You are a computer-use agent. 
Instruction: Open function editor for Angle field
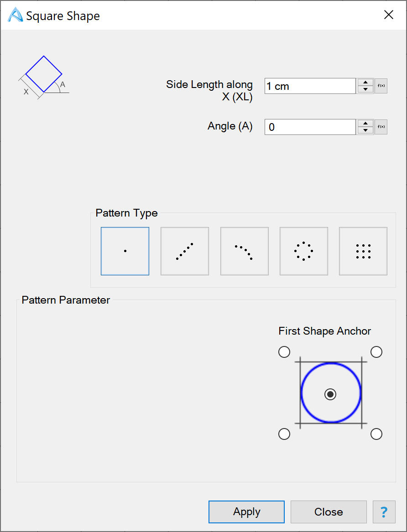point(381,127)
